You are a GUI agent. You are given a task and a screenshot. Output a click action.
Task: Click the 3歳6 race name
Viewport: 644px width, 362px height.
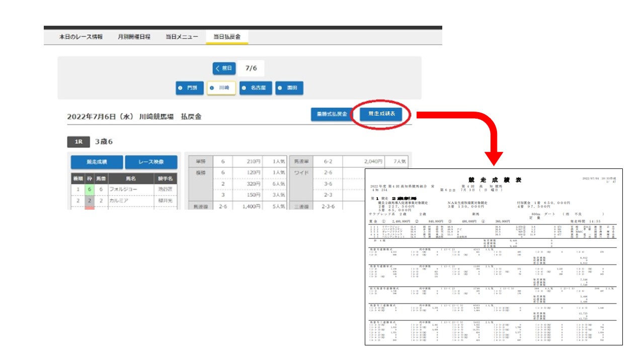click(104, 142)
